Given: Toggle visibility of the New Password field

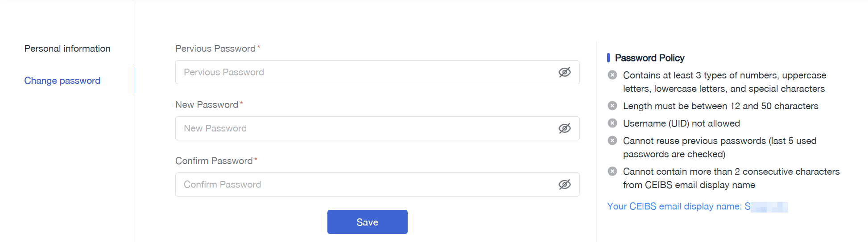Looking at the screenshot, I should pyautogui.click(x=565, y=128).
